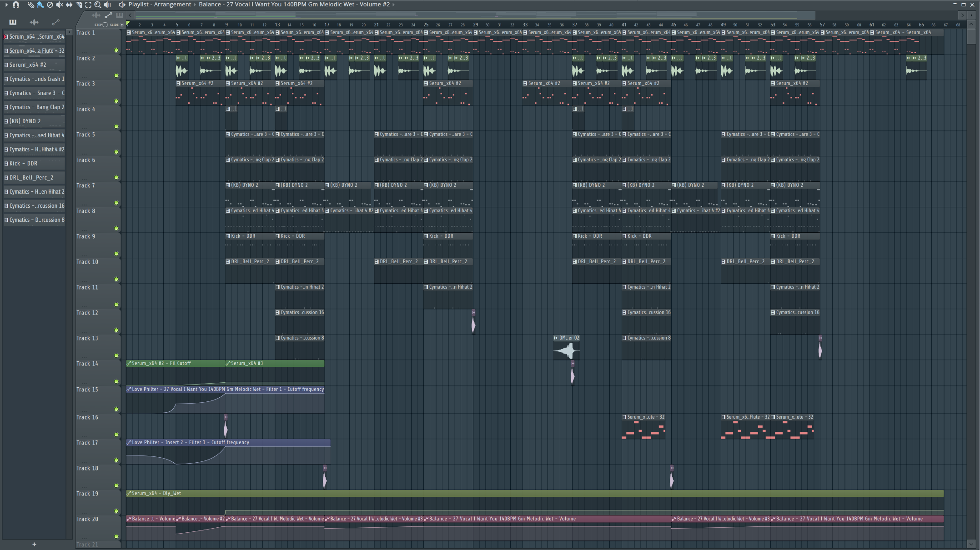This screenshot has width=980, height=550.
Task: Mute Track 14 using its green dot
Action: click(116, 381)
